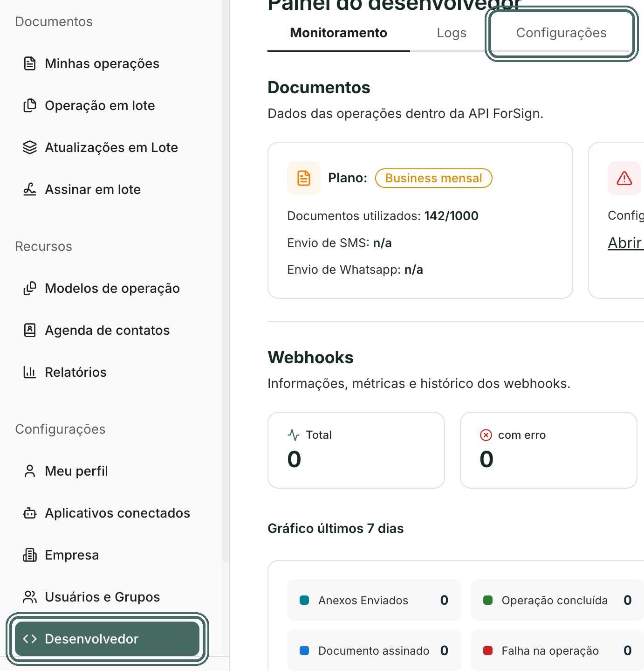This screenshot has height=671, width=644.
Task: Click the Operação em lote copy icon
Action: pos(30,105)
